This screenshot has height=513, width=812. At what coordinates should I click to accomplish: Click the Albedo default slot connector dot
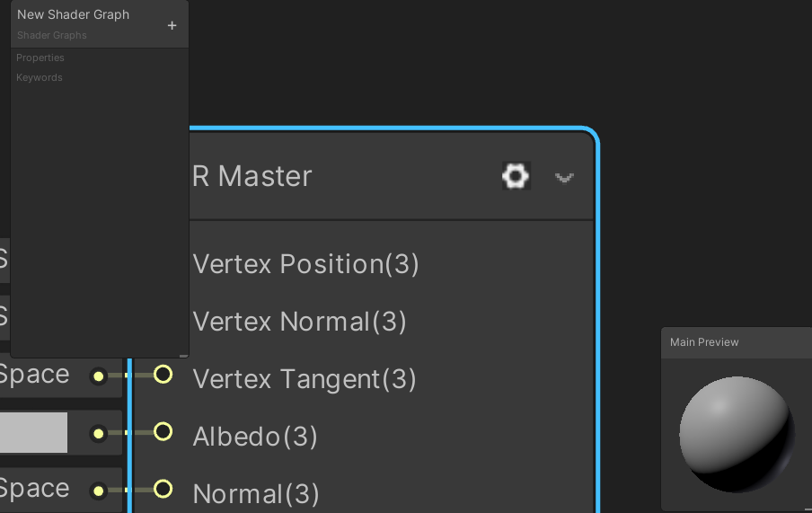pos(98,434)
